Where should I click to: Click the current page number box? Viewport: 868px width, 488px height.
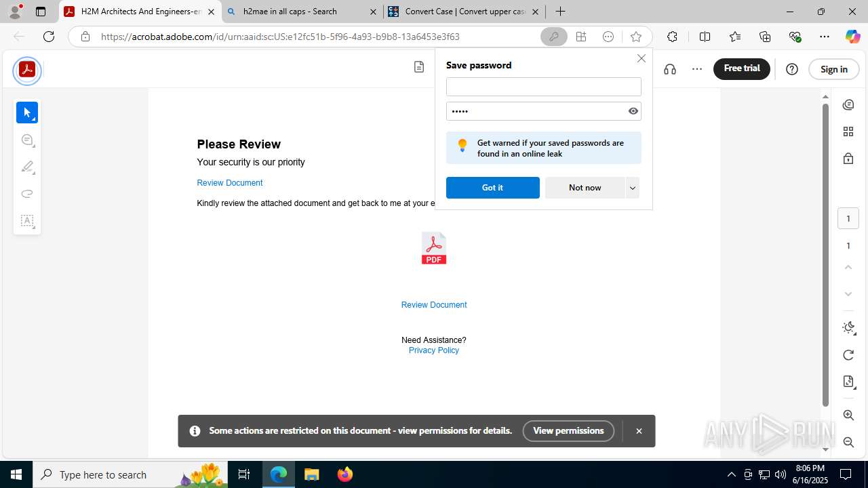pyautogui.click(x=848, y=218)
